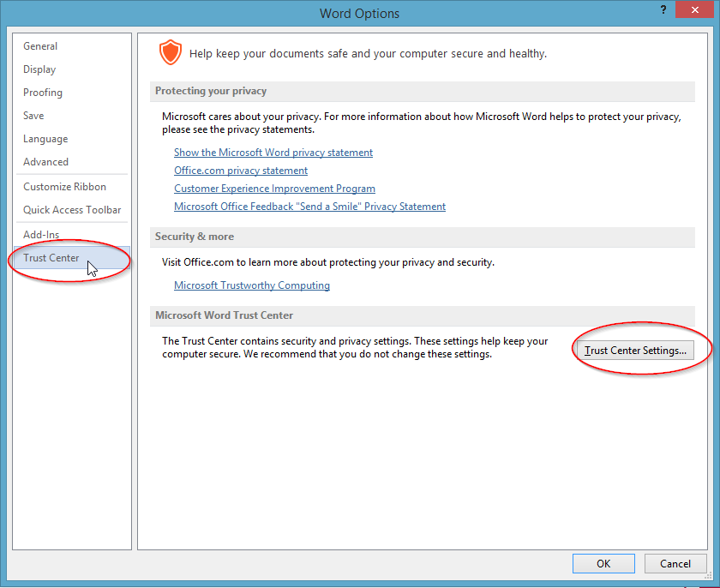Click the Microsoft Word Trust Center header
Screen dimensions: 720x588
coord(422,315)
